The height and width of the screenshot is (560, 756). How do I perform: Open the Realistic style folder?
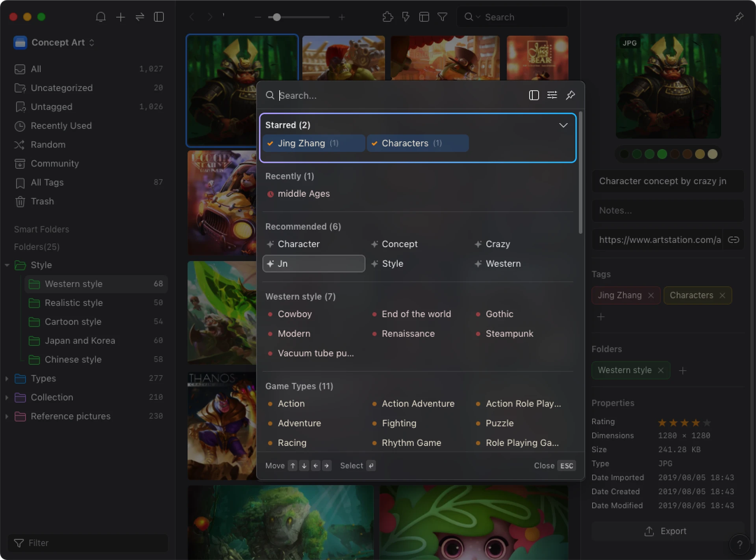click(x=74, y=303)
